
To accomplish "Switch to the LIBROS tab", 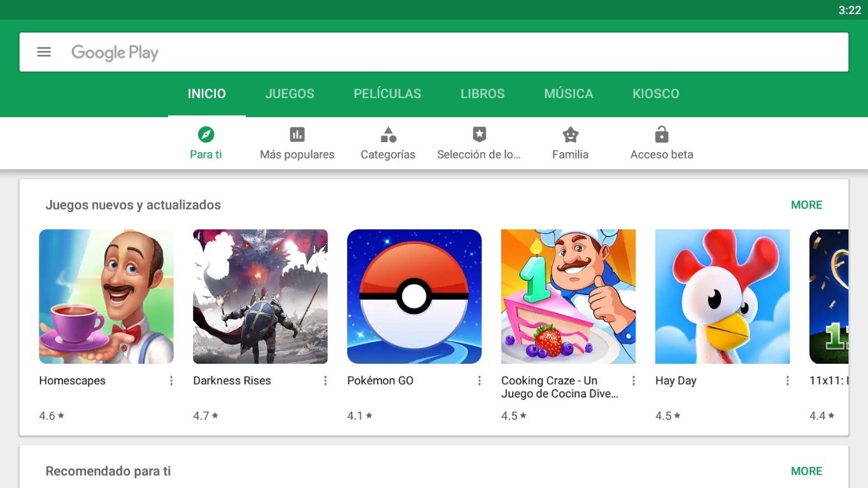I will [482, 93].
